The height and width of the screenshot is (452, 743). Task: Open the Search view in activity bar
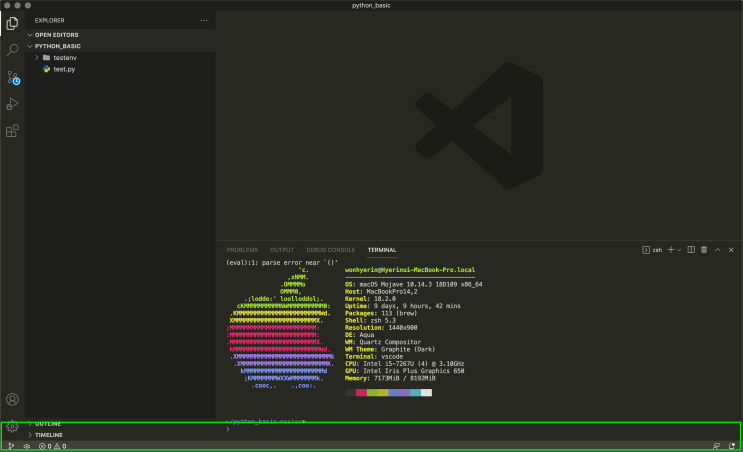(12, 50)
